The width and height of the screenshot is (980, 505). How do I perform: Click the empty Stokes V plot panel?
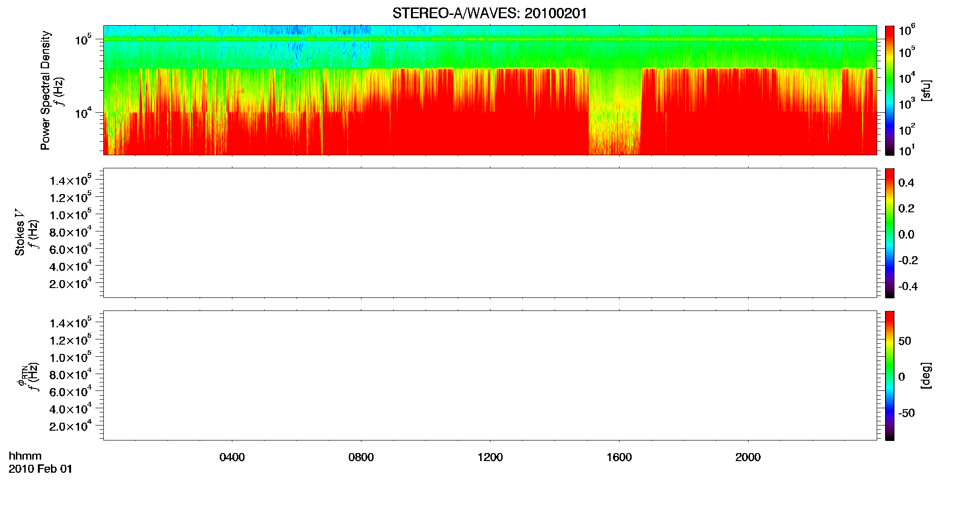click(x=490, y=233)
